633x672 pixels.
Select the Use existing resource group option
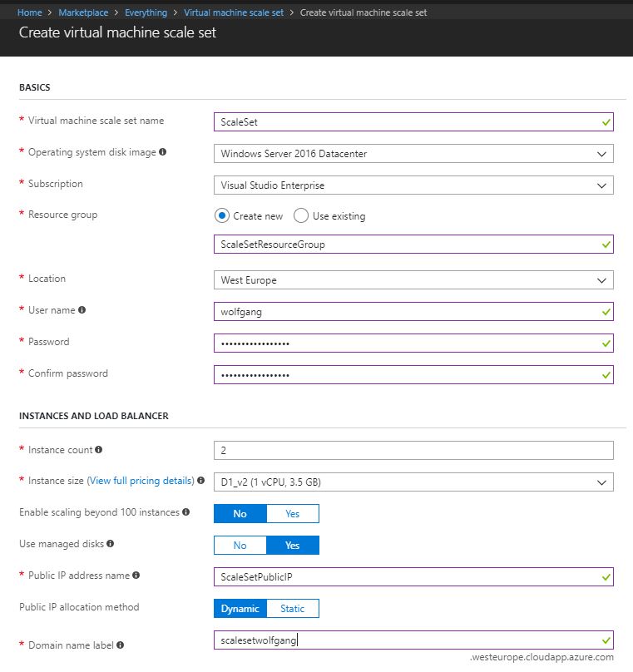click(300, 215)
